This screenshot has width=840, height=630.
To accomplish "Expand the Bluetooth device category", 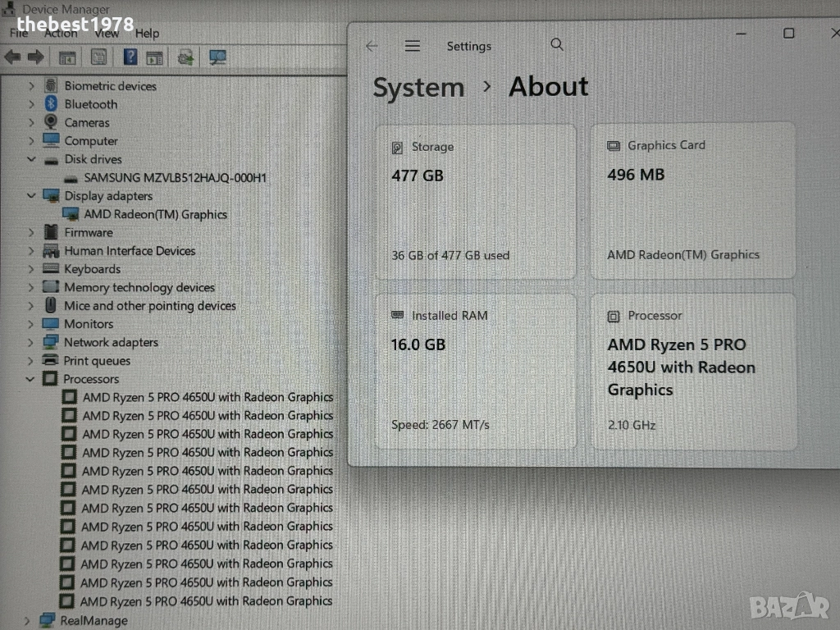I will (x=31, y=104).
